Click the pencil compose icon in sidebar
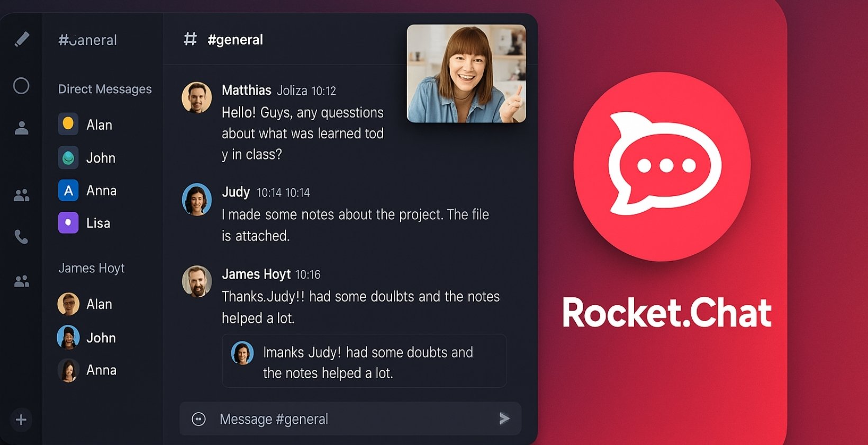 click(22, 39)
